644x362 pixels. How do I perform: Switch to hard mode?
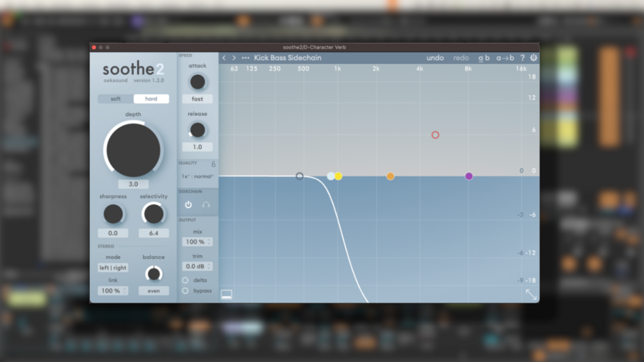click(151, 99)
